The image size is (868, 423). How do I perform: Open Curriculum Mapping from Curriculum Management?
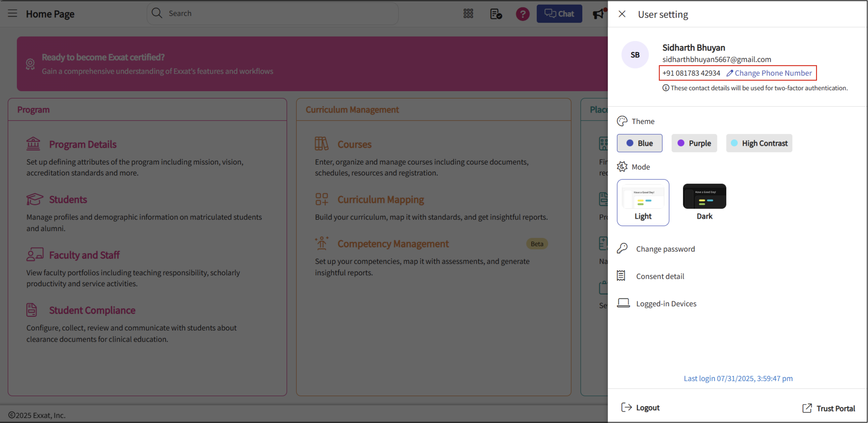[x=381, y=199]
